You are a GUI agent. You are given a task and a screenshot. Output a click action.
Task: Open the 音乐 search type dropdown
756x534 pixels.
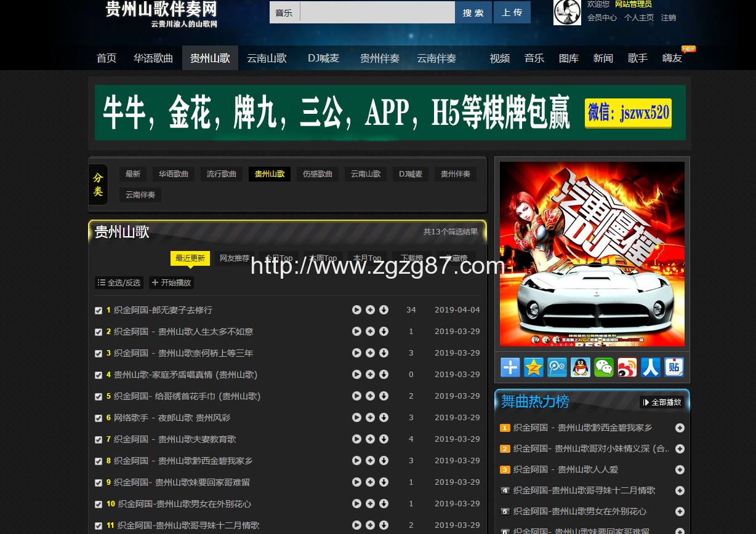284,12
